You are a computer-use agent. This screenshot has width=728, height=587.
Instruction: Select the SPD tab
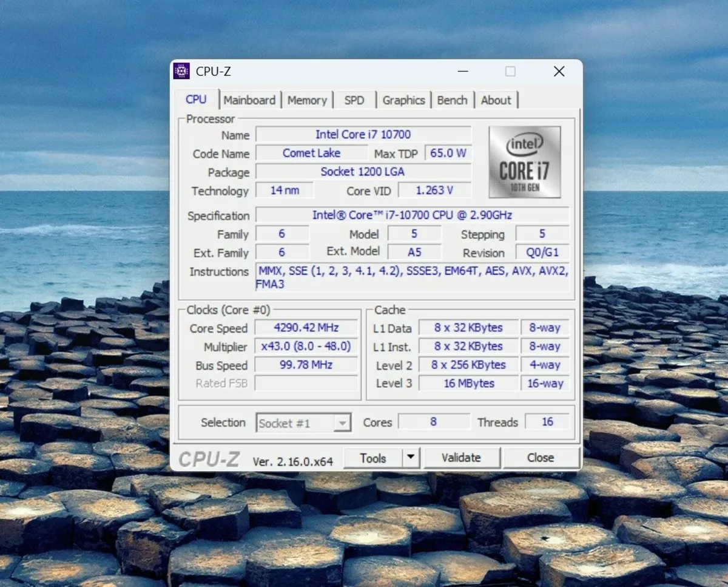pos(354,100)
